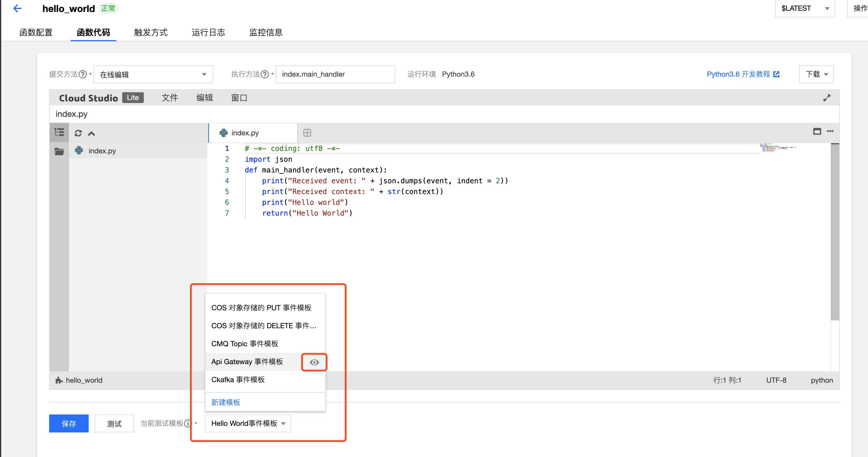Click the 新建模板 link
Viewport: 868px width, 457px height.
click(x=226, y=402)
